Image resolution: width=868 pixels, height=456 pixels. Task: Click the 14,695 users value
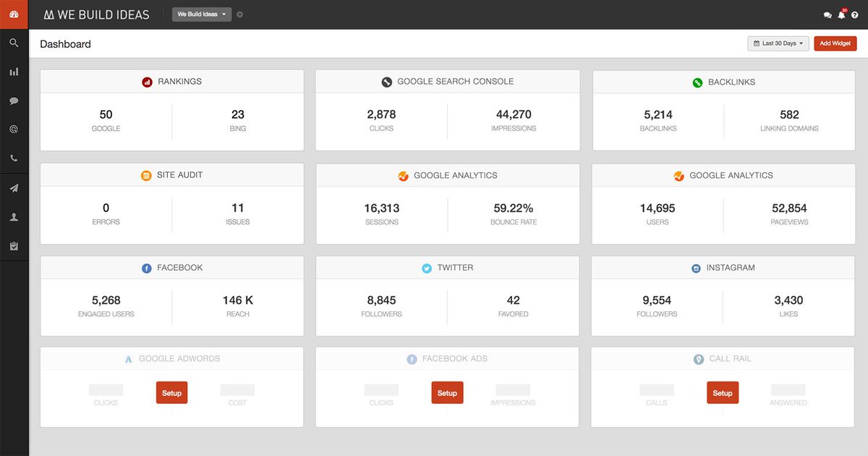click(658, 208)
